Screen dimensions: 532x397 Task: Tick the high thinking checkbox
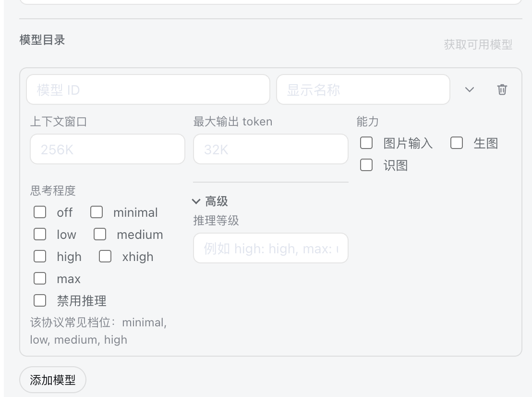click(x=40, y=256)
